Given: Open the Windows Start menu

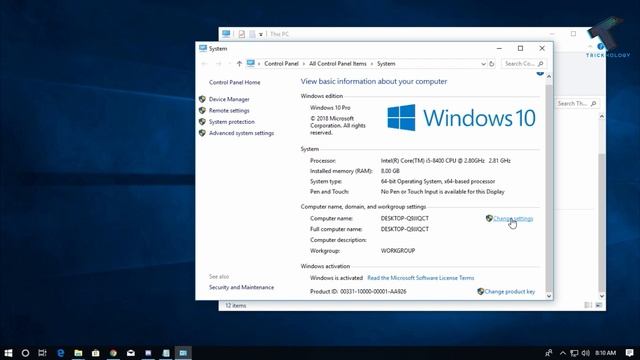Looking at the screenshot, I should click(8, 353).
